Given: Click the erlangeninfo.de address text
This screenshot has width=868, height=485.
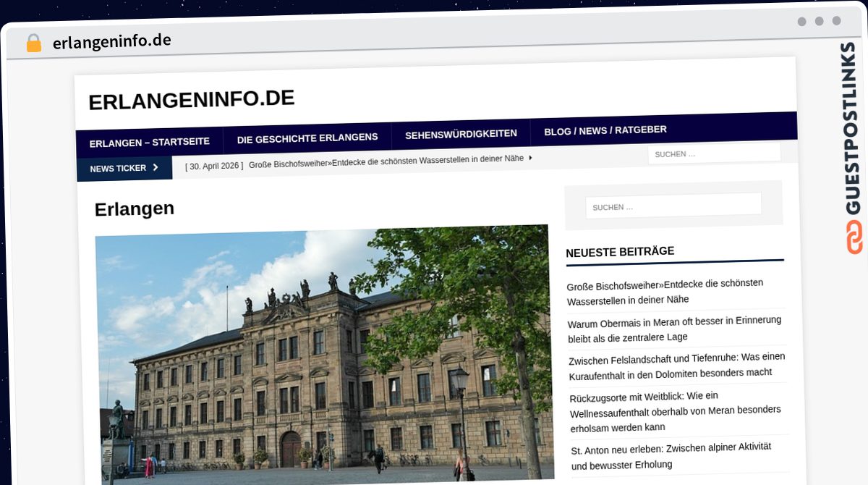Looking at the screenshot, I should [x=112, y=41].
